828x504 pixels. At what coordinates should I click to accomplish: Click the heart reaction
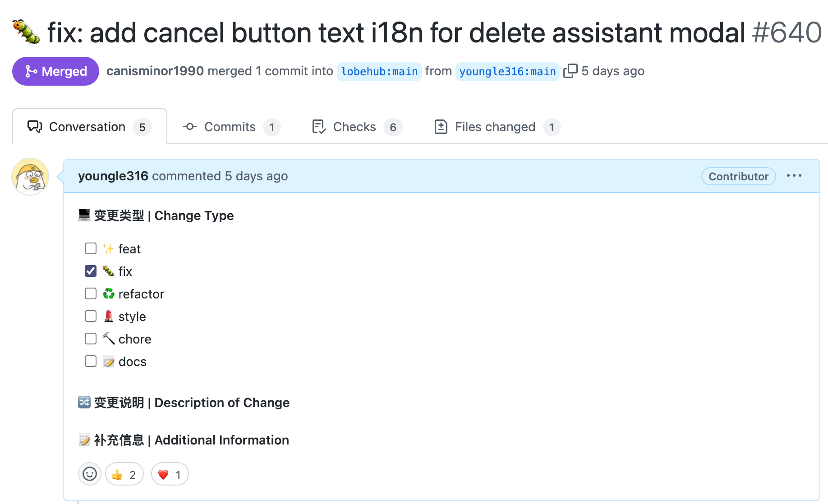click(170, 474)
